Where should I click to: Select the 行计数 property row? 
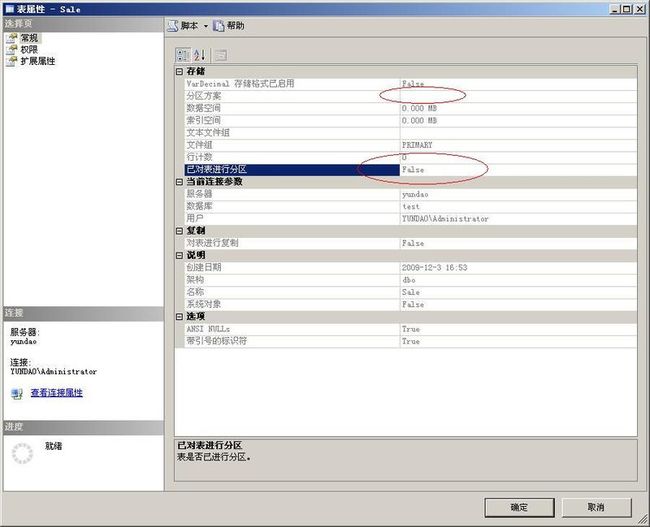coord(410,157)
